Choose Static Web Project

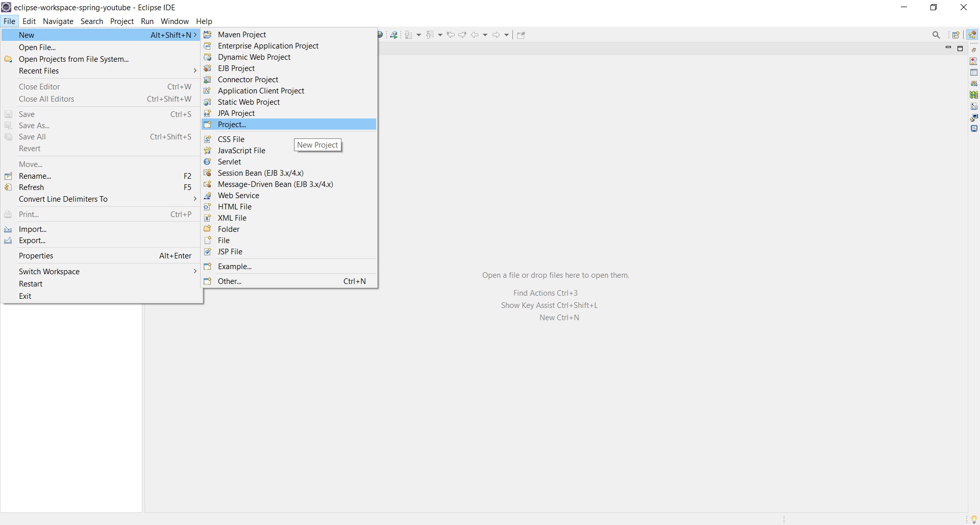pos(289,102)
